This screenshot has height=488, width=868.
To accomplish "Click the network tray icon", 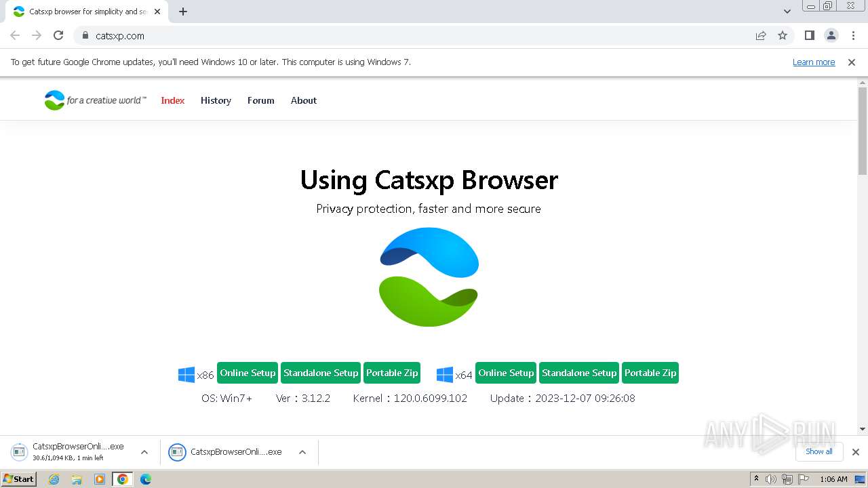I will click(787, 479).
